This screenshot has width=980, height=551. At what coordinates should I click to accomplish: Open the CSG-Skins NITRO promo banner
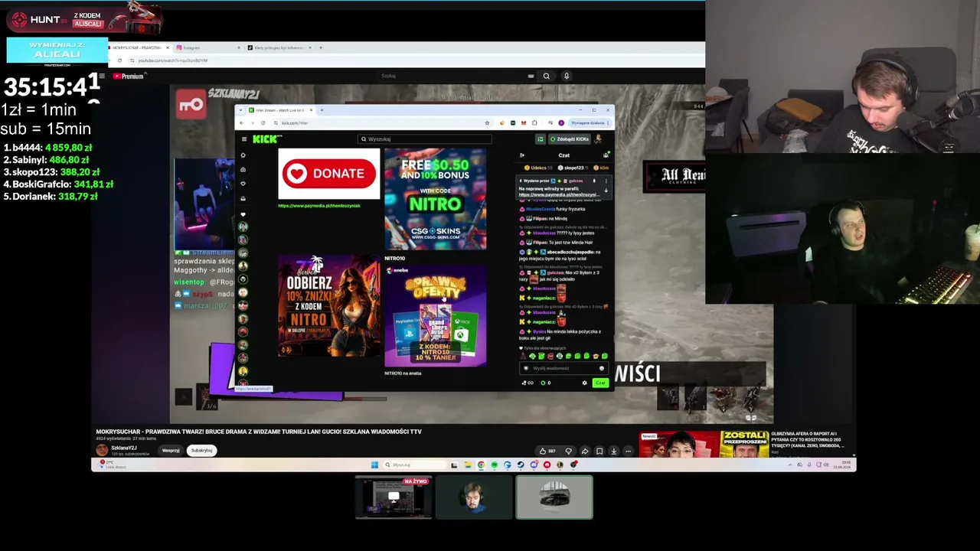[435, 200]
